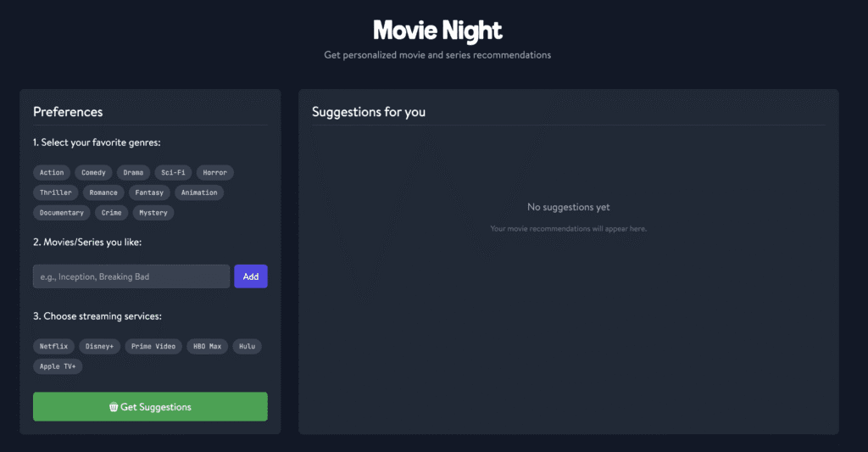
Task: Choose the Romance genre chip
Action: [103, 193]
